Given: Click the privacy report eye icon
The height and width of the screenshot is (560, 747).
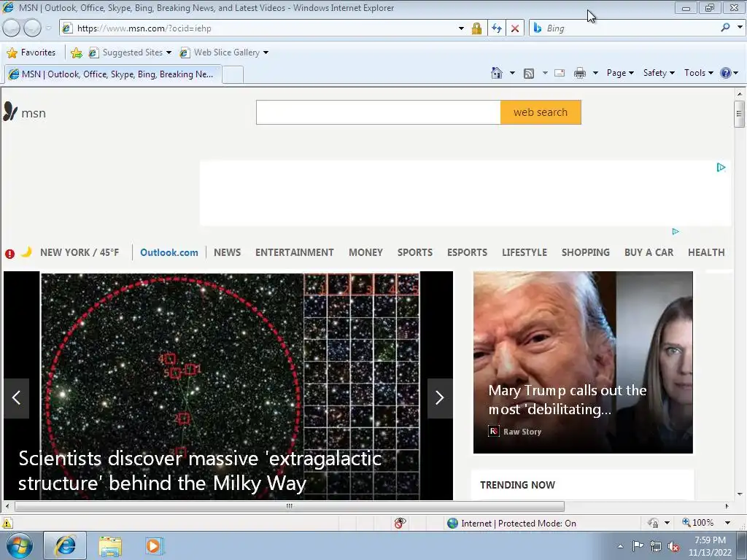Looking at the screenshot, I should coord(400,523).
